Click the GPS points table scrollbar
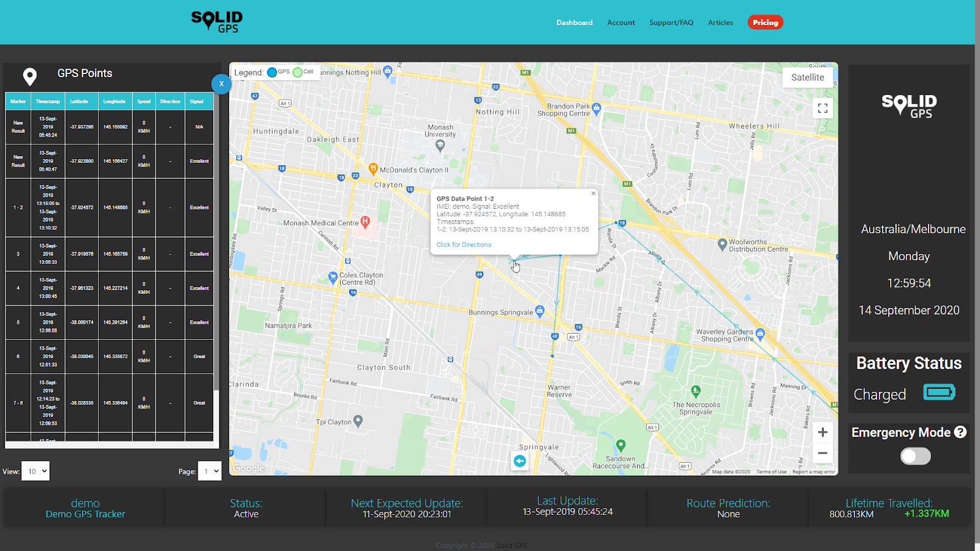This screenshot has width=980, height=551. coord(216,245)
